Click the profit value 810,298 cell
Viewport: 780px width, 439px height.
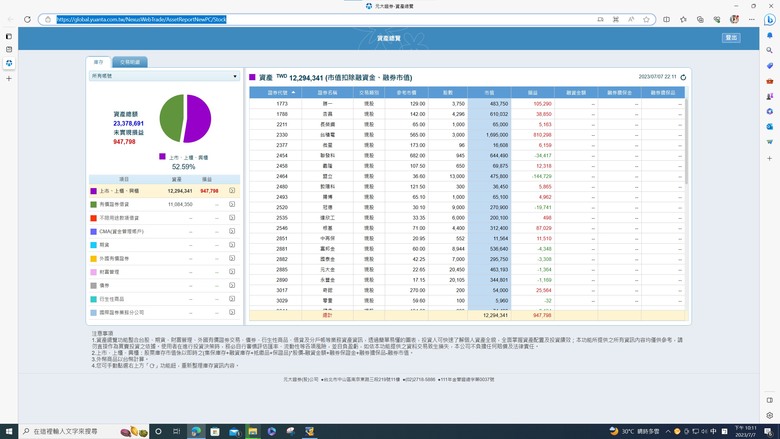click(542, 135)
